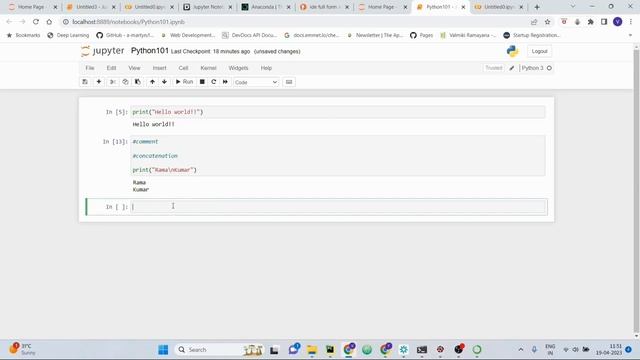
Task: Open the Web Development bookmark folder
Action: (188, 36)
